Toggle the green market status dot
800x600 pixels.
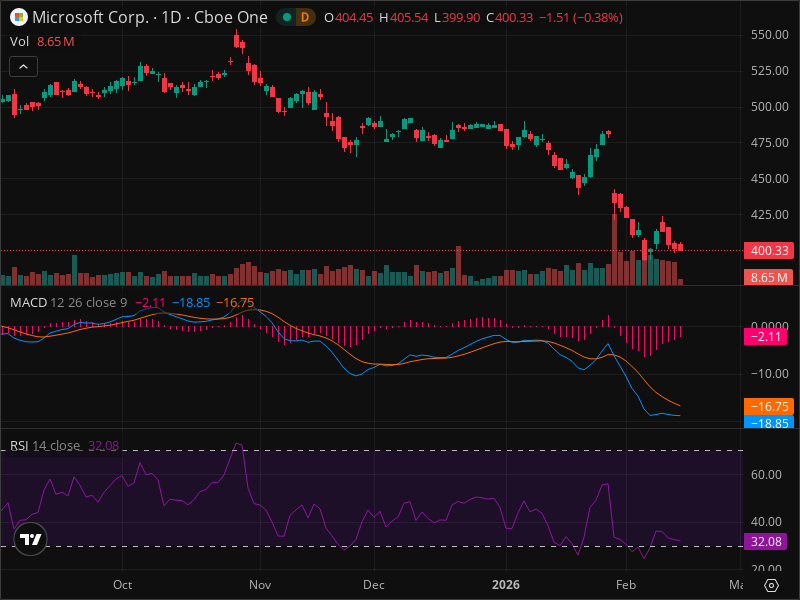click(x=287, y=17)
